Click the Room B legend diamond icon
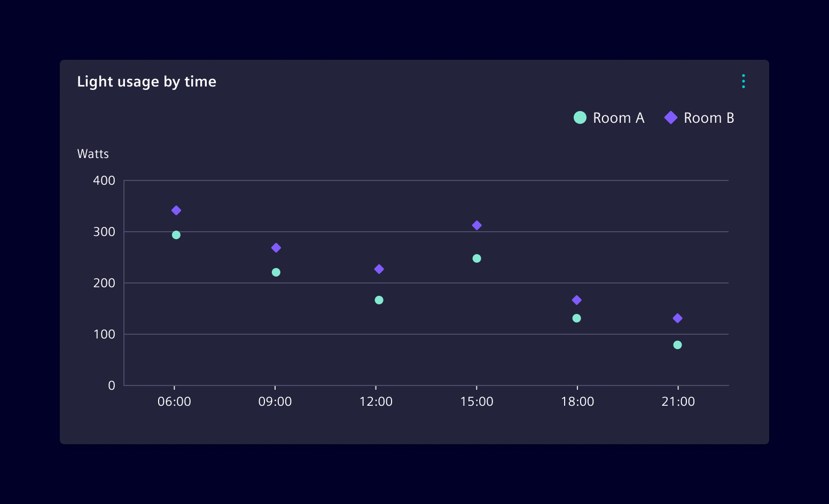Screen dimensions: 829x504 click(670, 117)
